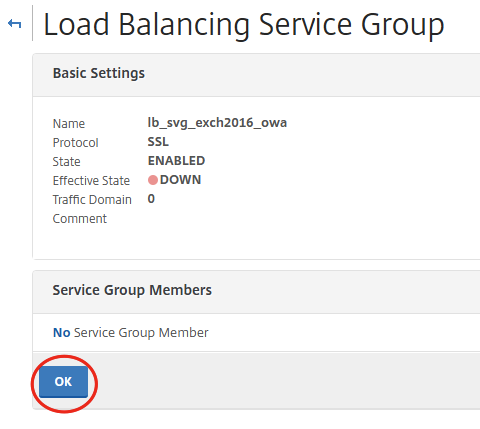Click the OK button
The width and height of the screenshot is (480, 429).
[63, 382]
